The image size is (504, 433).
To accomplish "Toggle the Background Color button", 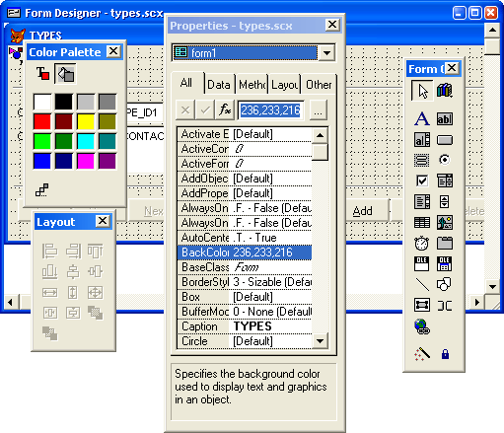I will tap(65, 74).
